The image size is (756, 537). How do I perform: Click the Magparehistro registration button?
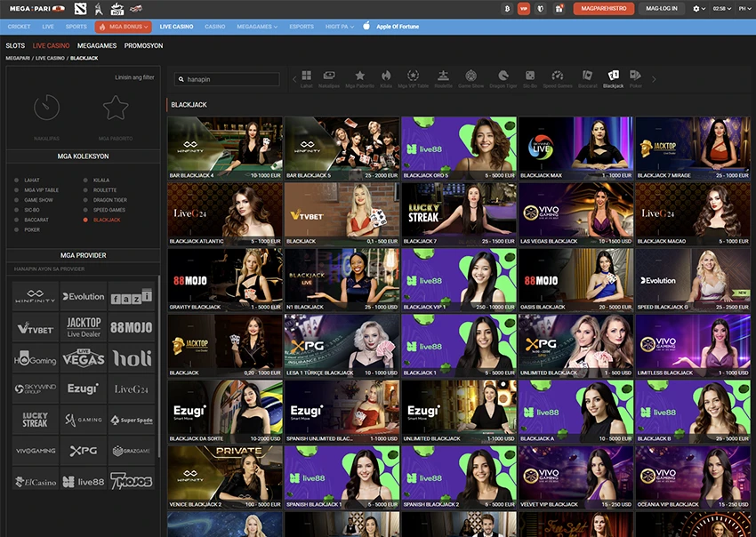click(x=604, y=8)
